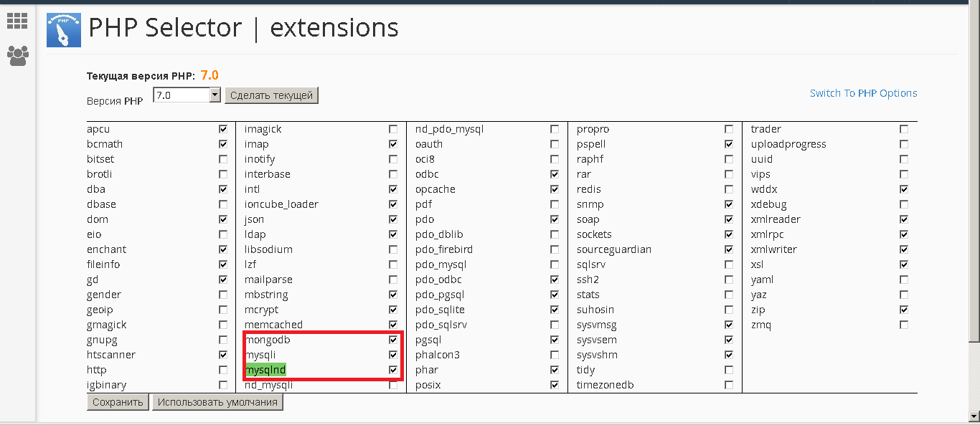Check the trader extension checkbox
The image size is (980, 425).
click(x=904, y=129)
